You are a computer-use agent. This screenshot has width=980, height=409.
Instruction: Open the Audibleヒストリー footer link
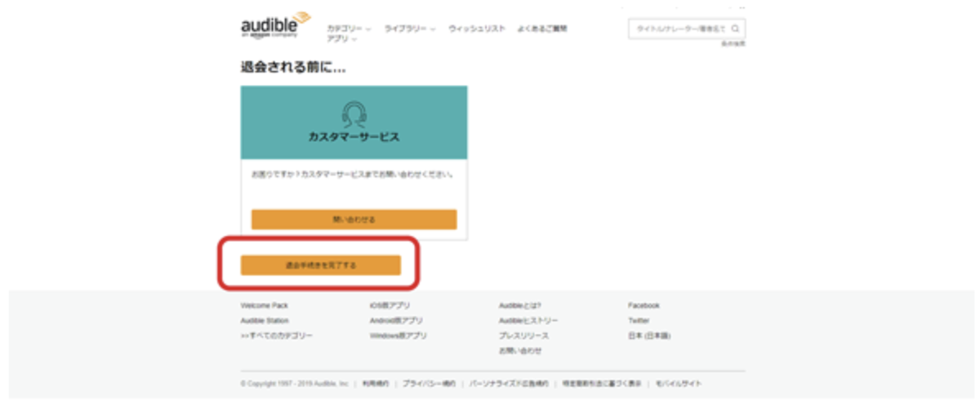529,321
